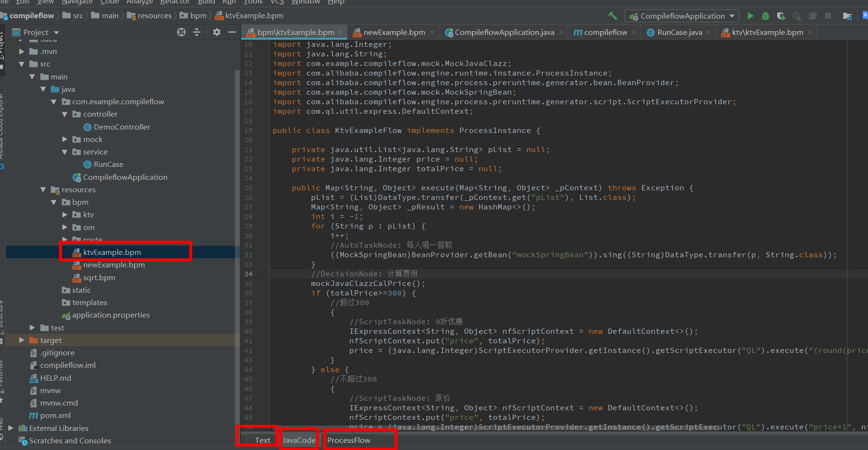Expand the test folder
868x450 pixels.
click(x=32, y=328)
